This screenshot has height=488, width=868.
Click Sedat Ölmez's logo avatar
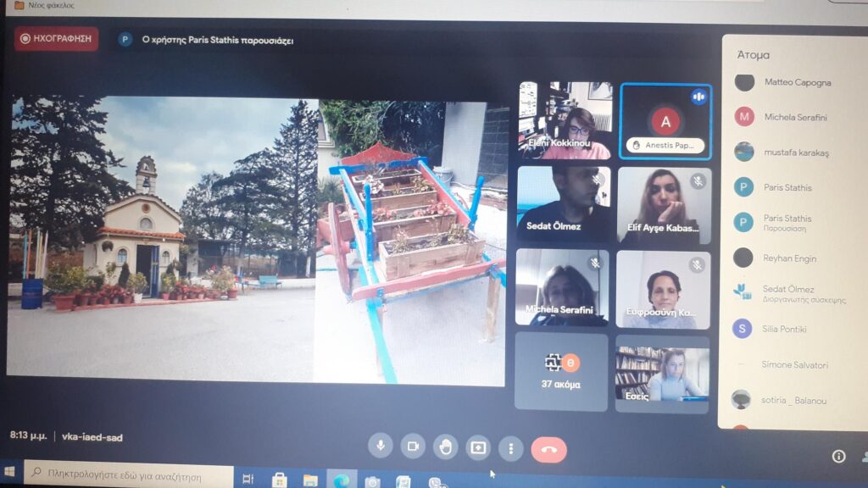click(743, 291)
